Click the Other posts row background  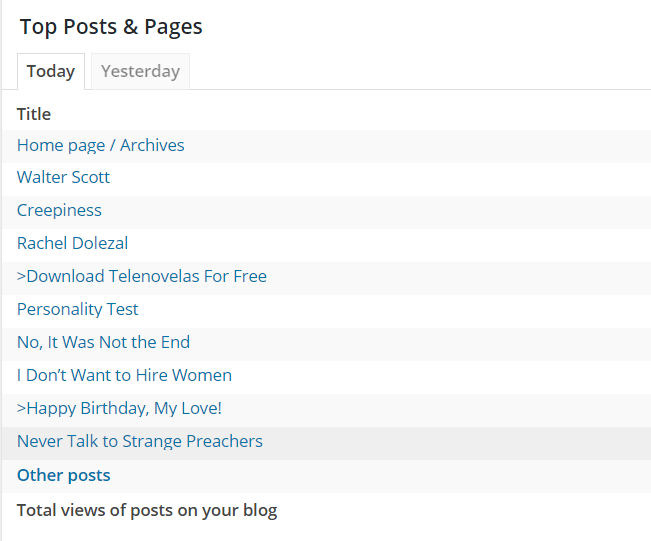click(x=400, y=475)
